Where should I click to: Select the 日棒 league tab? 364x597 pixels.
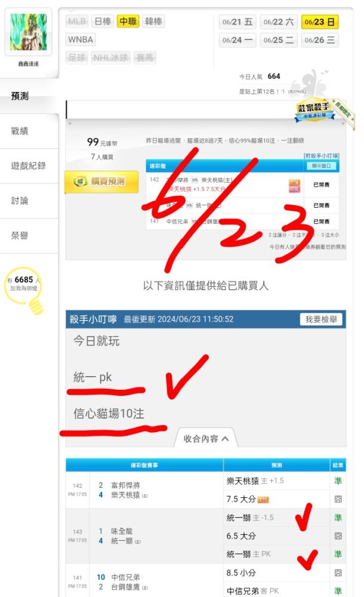[x=103, y=21]
